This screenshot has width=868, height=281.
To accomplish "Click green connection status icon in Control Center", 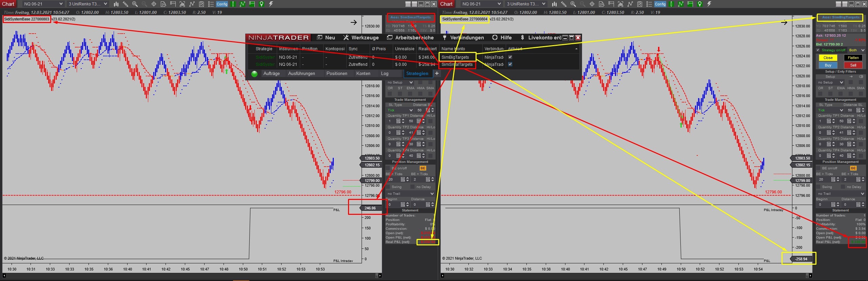I will click(x=254, y=74).
